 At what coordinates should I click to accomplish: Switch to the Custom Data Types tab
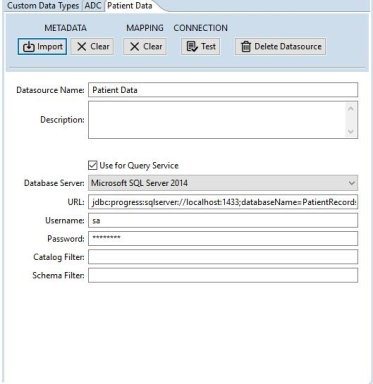tap(43, 6)
